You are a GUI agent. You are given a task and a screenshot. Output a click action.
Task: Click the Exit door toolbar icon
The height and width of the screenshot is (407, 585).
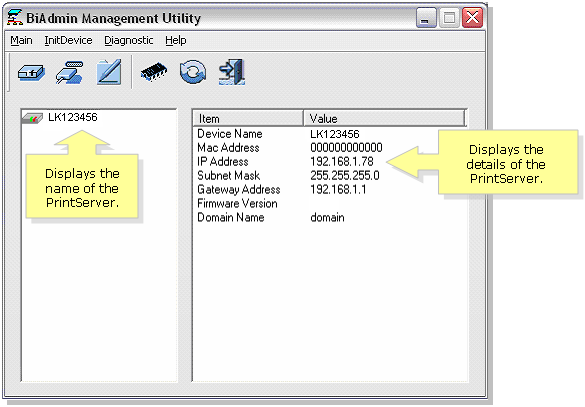[232, 72]
